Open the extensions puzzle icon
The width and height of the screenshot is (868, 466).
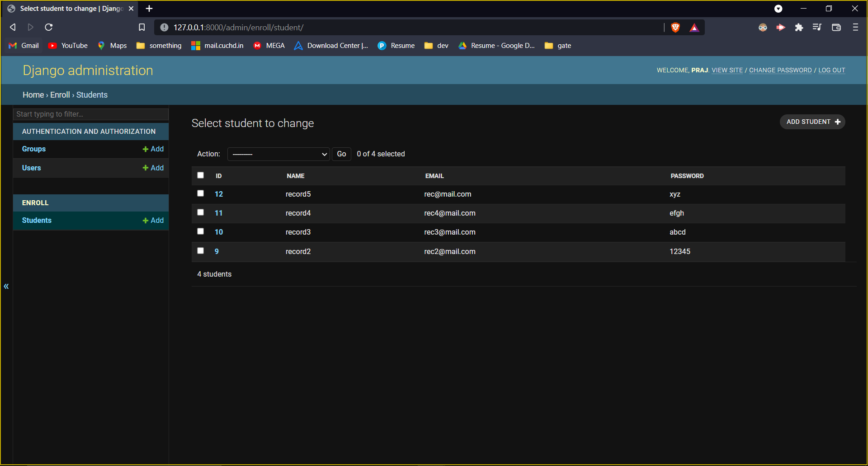[x=799, y=28]
